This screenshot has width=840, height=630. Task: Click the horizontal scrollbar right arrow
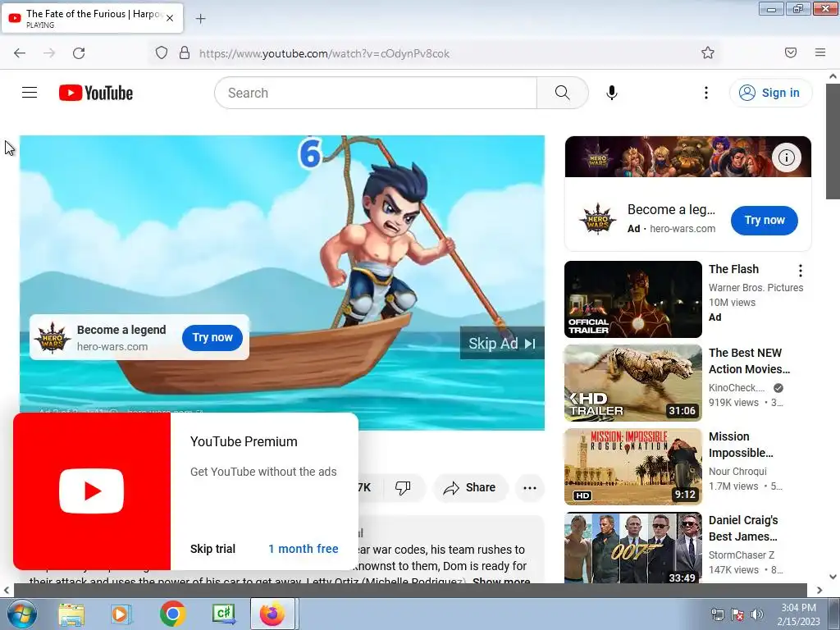[819, 590]
